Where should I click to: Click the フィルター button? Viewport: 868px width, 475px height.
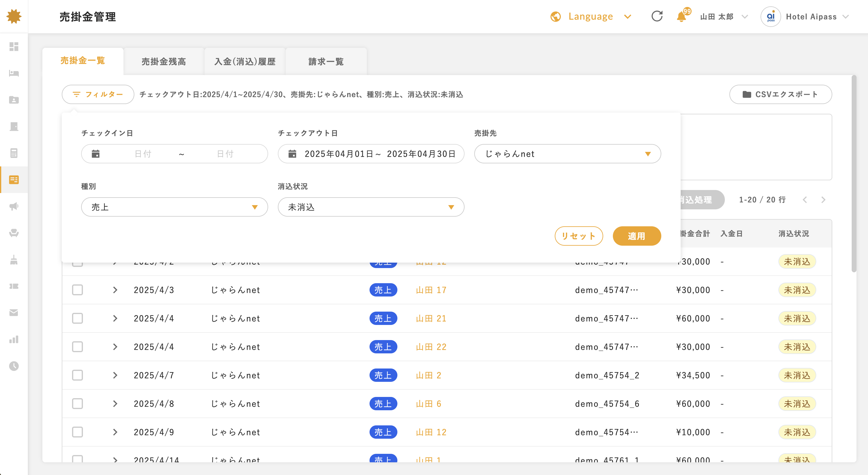tap(98, 94)
